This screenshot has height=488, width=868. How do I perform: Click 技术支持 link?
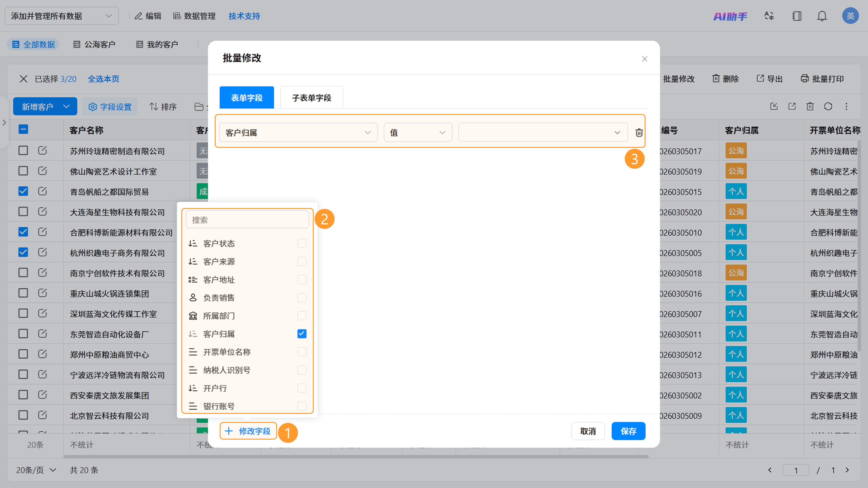pos(244,16)
